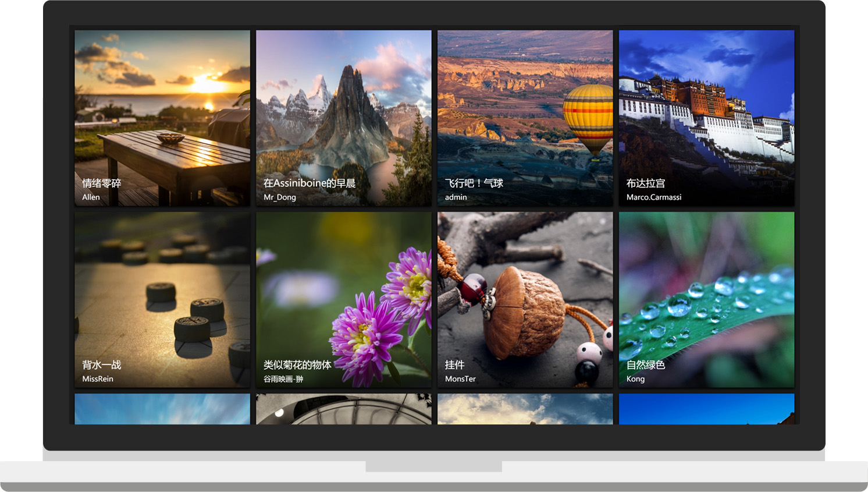The width and height of the screenshot is (868, 492).
Task: Select author name "Marco.Carmassi"
Action: point(654,197)
